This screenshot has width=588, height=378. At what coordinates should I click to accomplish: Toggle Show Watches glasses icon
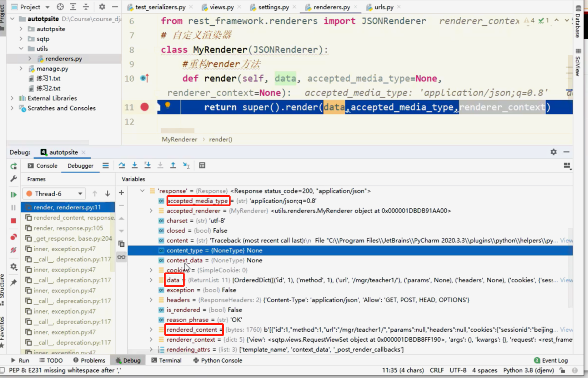pos(121,257)
